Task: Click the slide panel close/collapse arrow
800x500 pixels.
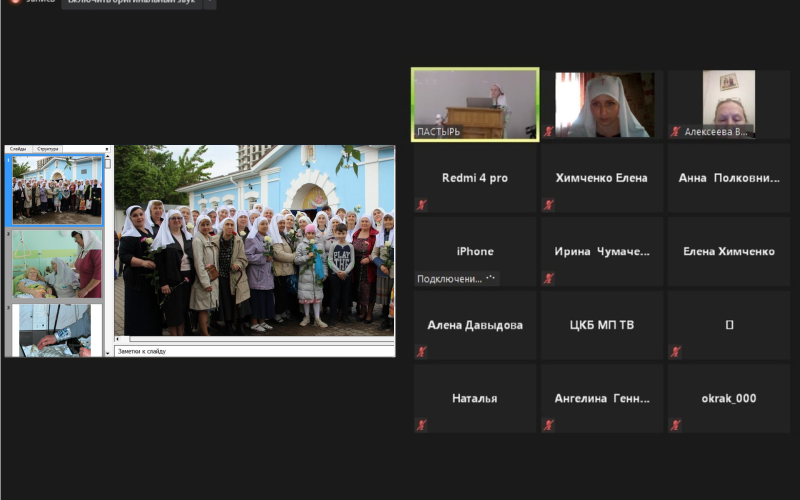Action: coord(107,149)
